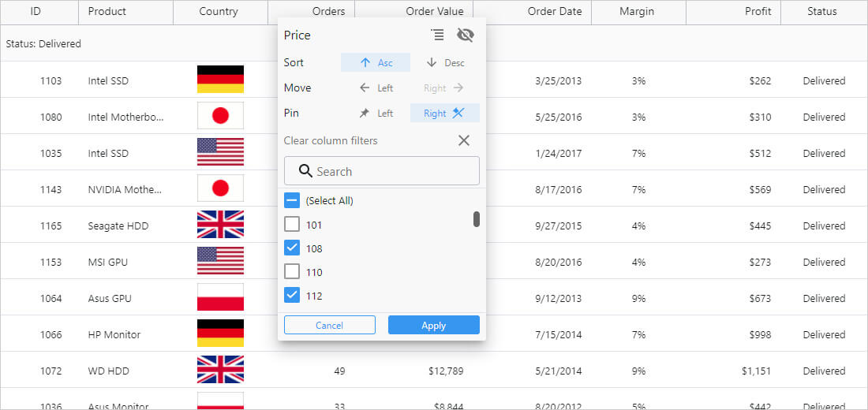Move Price column left
Viewport: 868px width, 410px height.
point(376,88)
